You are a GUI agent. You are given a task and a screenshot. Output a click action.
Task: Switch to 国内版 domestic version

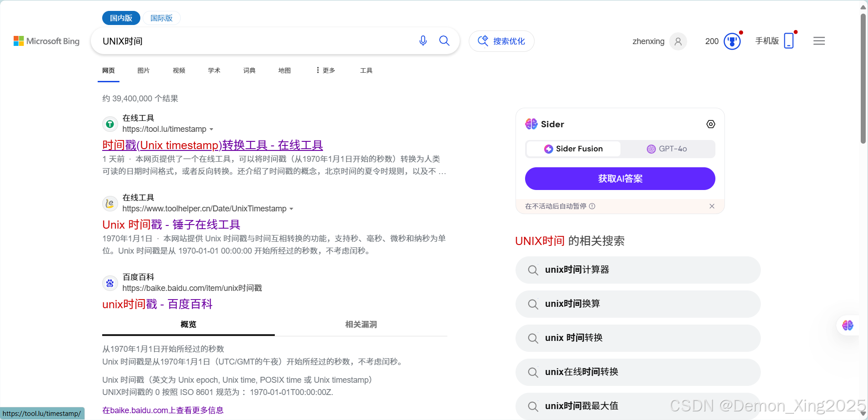(121, 18)
